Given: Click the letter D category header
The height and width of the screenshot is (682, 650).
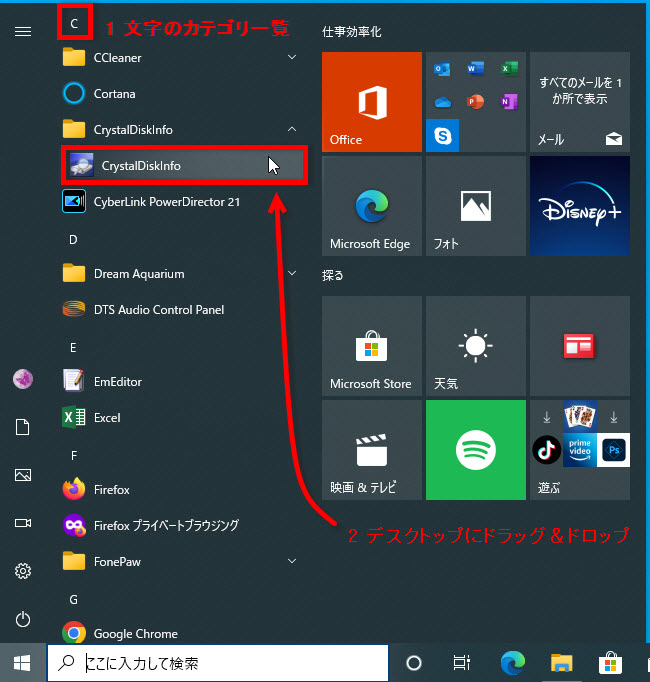Looking at the screenshot, I should click(73, 239).
